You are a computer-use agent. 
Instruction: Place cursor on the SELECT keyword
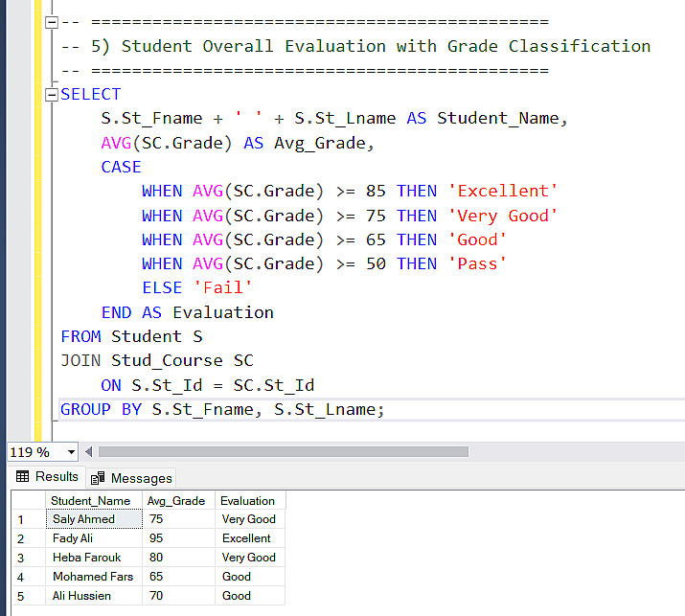click(x=90, y=95)
